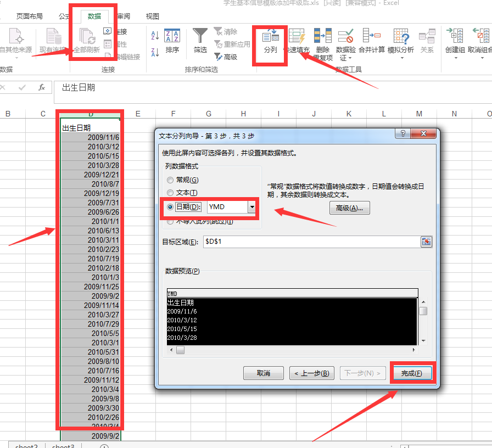Switch to the 页面布局 ribbon tab
492x448 pixels.
pos(29,16)
